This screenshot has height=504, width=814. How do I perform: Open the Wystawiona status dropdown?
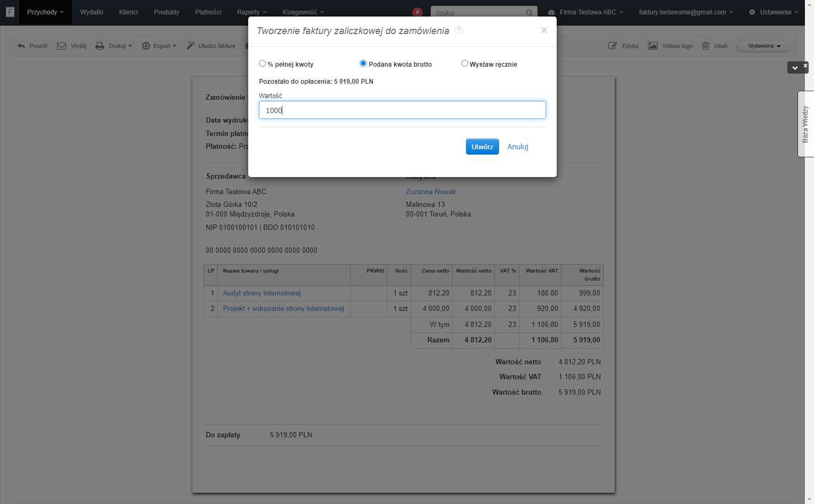pos(764,46)
